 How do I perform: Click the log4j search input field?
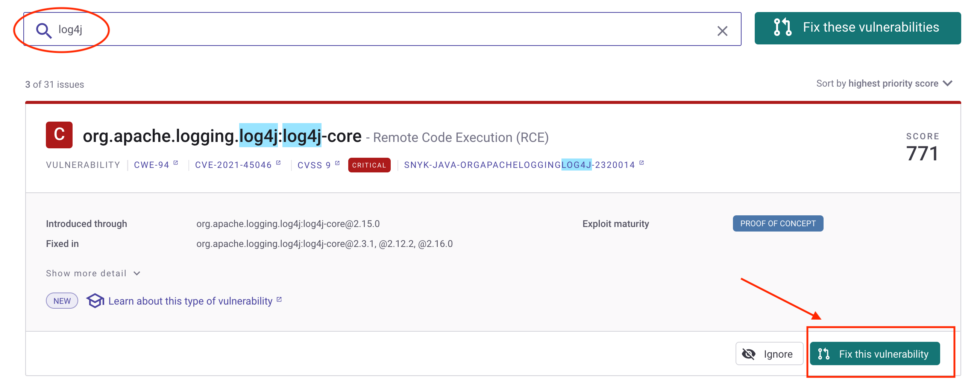pyautogui.click(x=382, y=29)
